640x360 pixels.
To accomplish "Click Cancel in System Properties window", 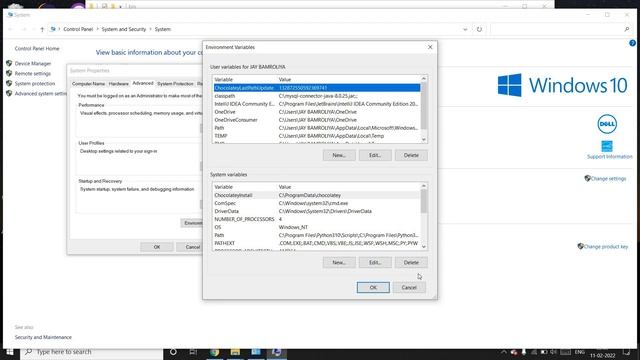I will point(190,247).
